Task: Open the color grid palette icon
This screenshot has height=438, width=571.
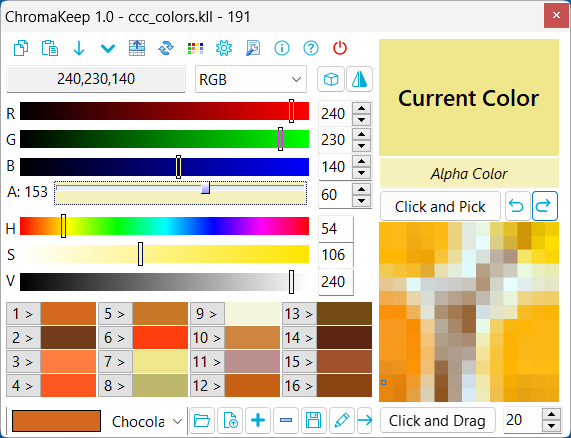Action: pos(195,48)
